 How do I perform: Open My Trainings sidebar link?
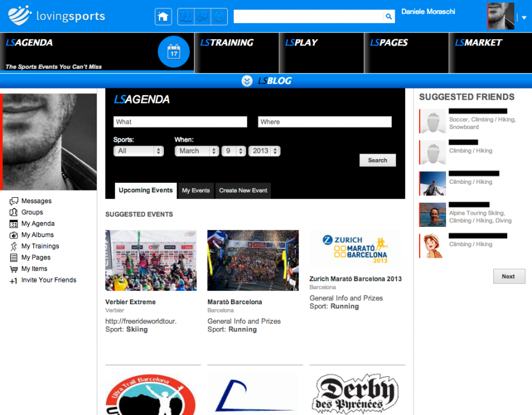41,246
